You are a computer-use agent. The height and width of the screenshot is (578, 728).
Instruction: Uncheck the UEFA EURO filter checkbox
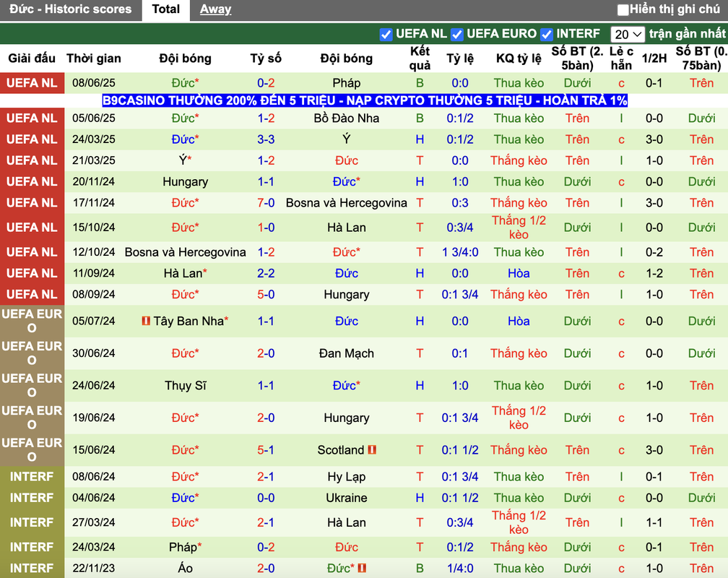tap(457, 35)
